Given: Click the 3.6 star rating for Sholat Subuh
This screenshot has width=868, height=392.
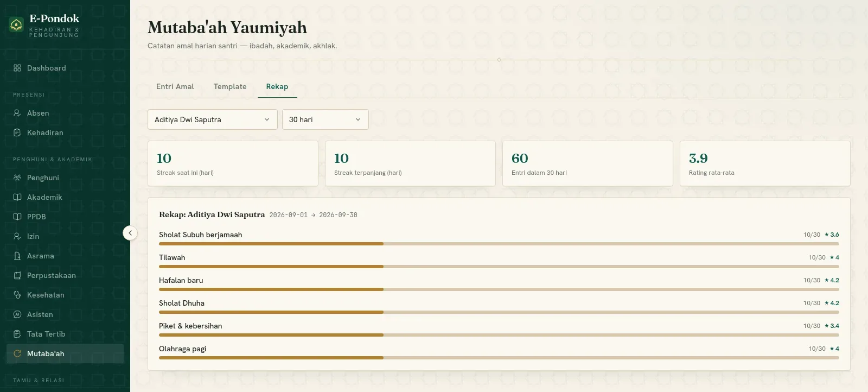Looking at the screenshot, I should click(x=832, y=235).
